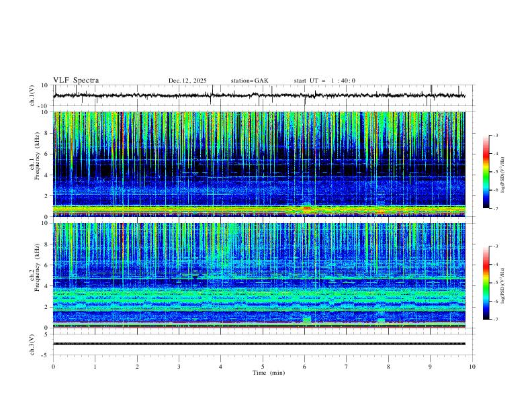This screenshot has height=411, width=532.
Task: Click the "-3" tick on ch.1 colorbar
Action: click(x=495, y=135)
